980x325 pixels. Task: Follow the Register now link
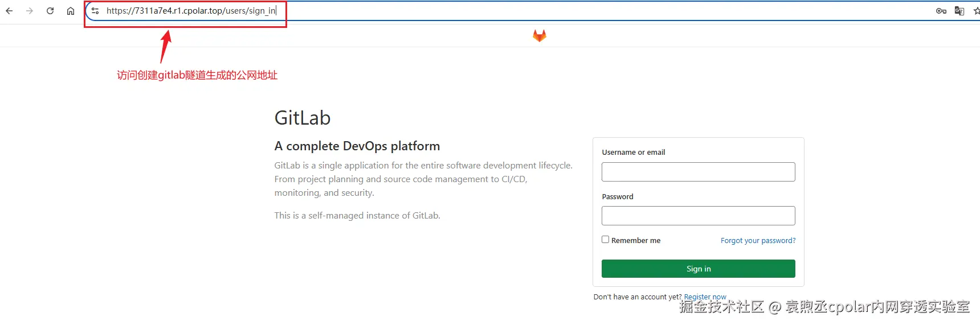[705, 297]
